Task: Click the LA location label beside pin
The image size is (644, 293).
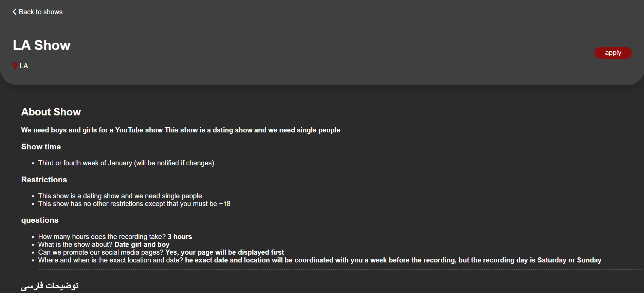Action: (x=24, y=66)
